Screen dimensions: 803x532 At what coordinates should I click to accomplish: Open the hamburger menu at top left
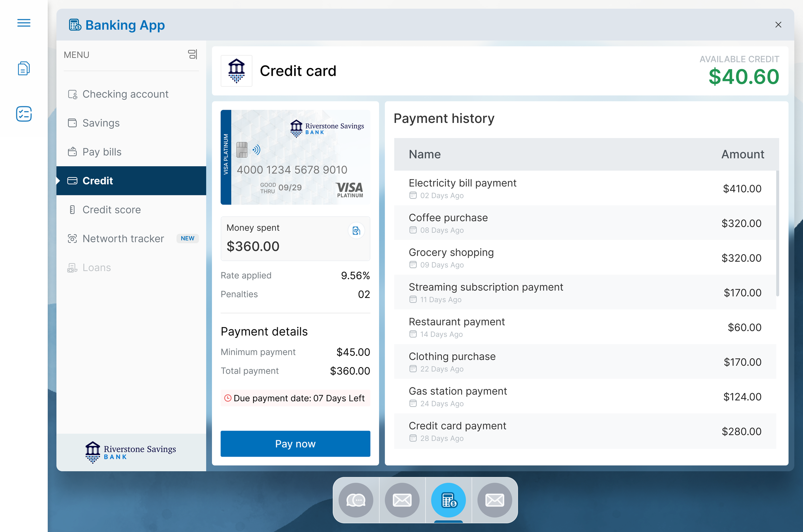pyautogui.click(x=23, y=22)
